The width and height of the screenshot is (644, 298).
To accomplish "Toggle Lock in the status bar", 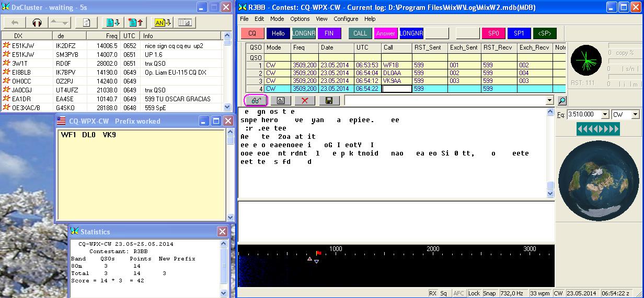I will coord(474,293).
